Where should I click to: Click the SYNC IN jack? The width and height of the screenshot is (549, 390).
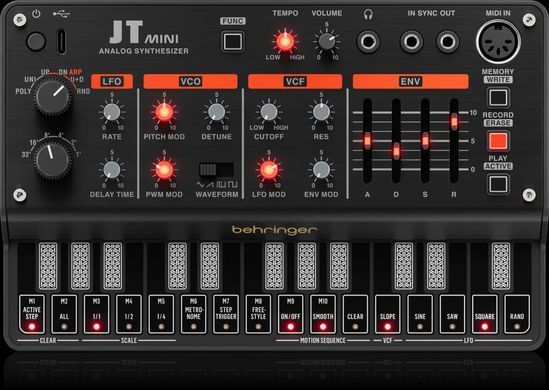pos(411,42)
